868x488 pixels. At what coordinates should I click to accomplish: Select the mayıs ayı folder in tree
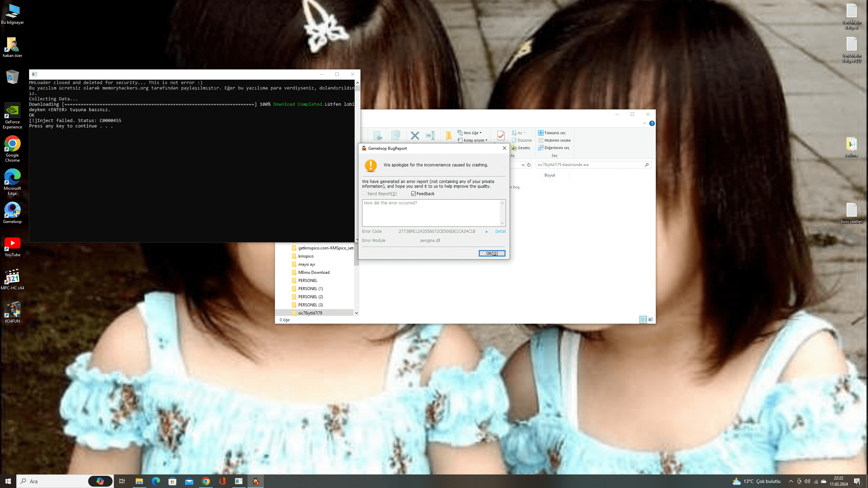307,264
